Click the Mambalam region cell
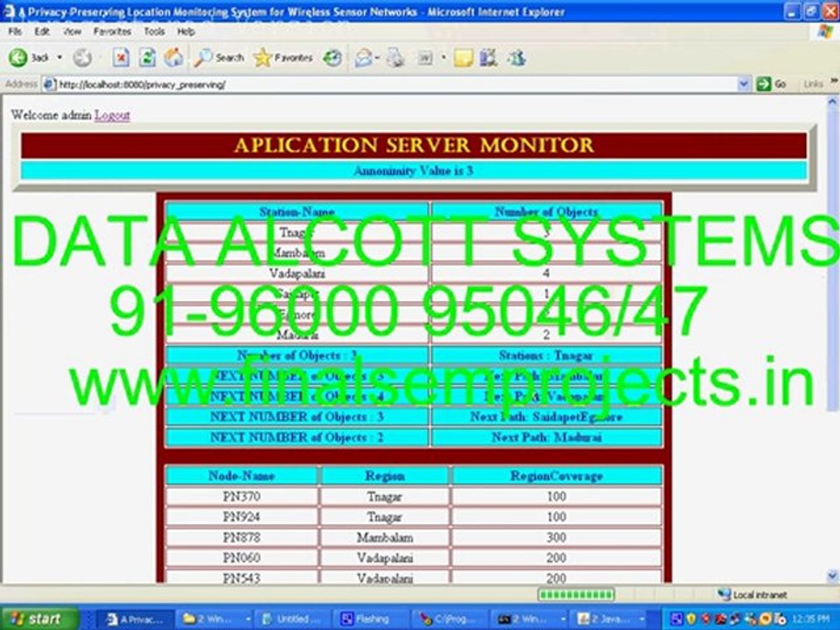 point(385,537)
